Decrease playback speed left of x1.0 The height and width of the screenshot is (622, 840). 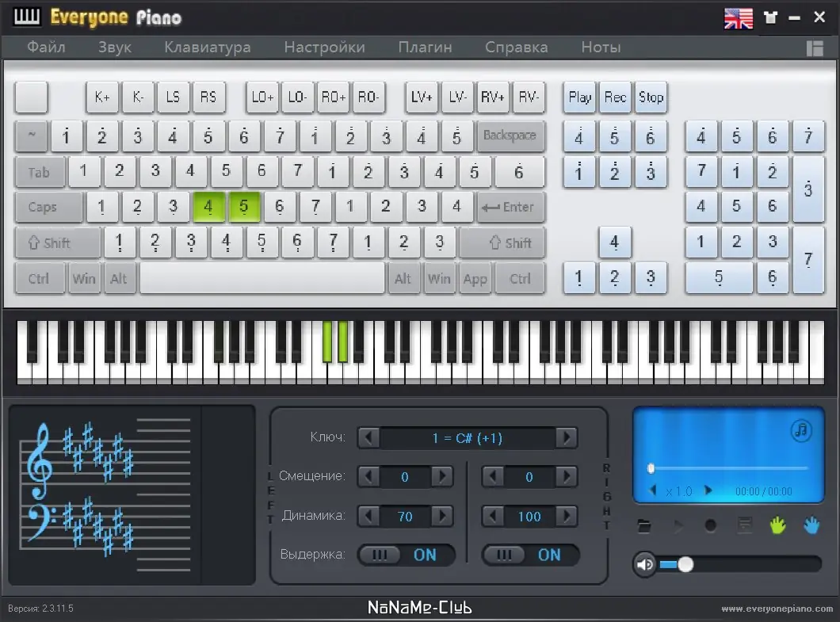click(653, 490)
